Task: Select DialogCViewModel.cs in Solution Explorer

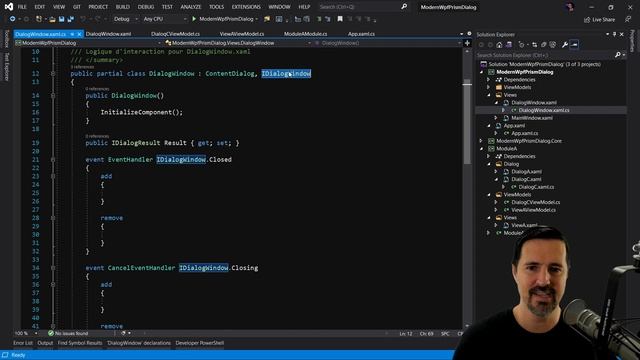Action: [536, 202]
